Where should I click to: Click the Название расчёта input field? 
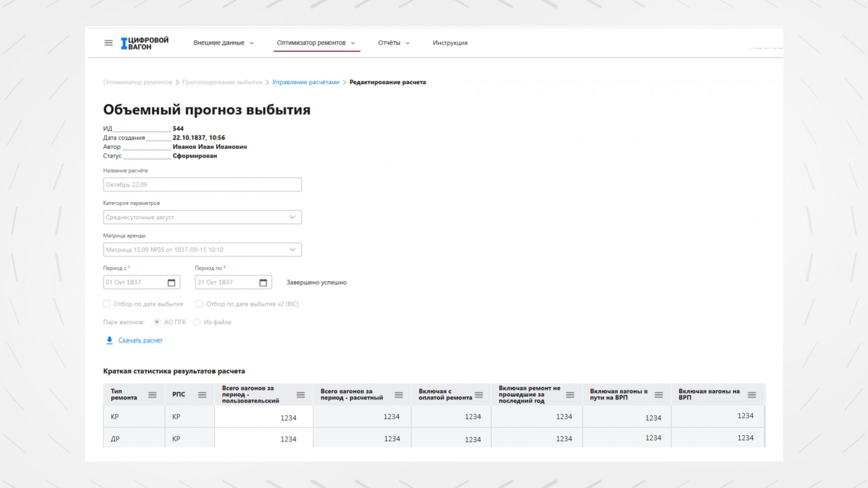(202, 185)
